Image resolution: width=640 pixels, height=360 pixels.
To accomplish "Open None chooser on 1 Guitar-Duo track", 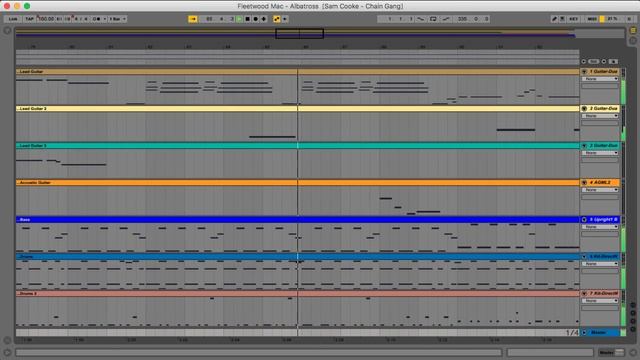I will (600, 79).
